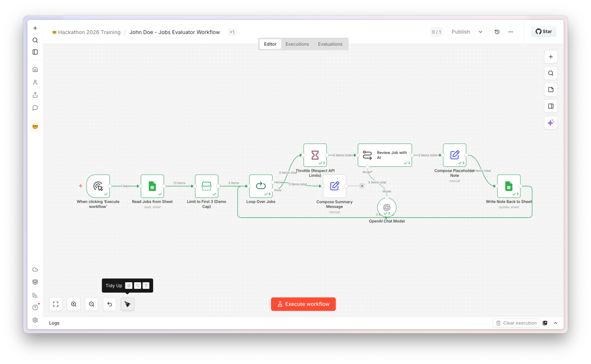Click the Execute workflow button
591x364 pixels.
[303, 304]
